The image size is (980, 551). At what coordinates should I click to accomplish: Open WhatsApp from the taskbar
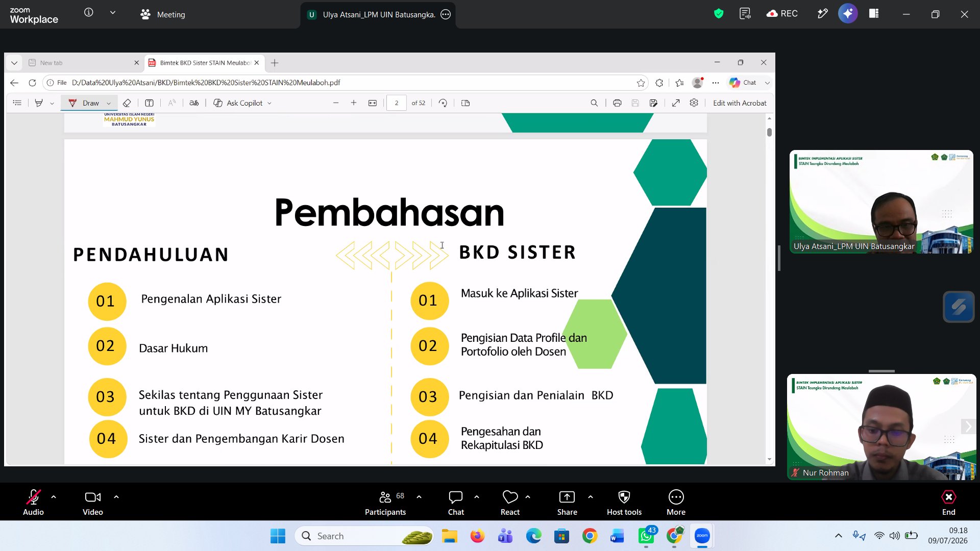pyautogui.click(x=646, y=536)
